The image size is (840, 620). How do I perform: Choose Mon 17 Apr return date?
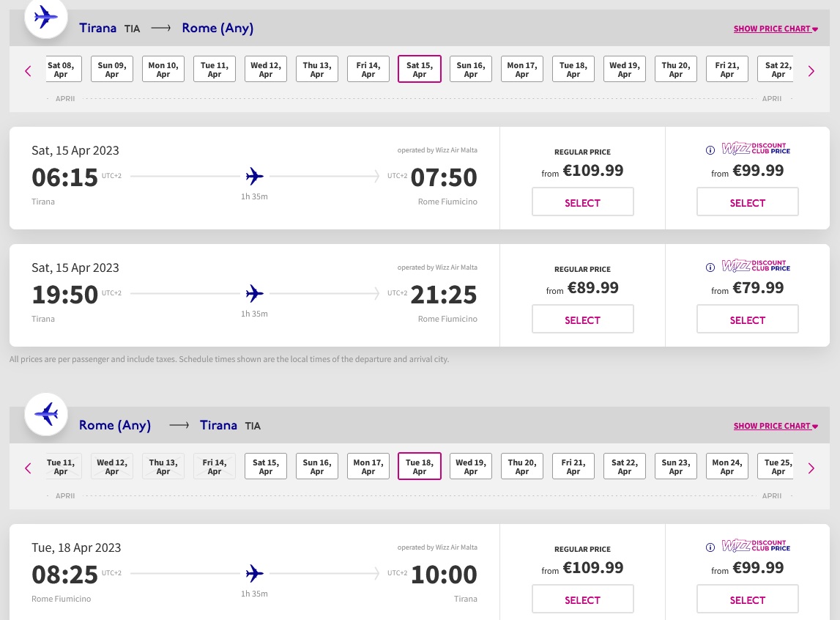tap(368, 467)
